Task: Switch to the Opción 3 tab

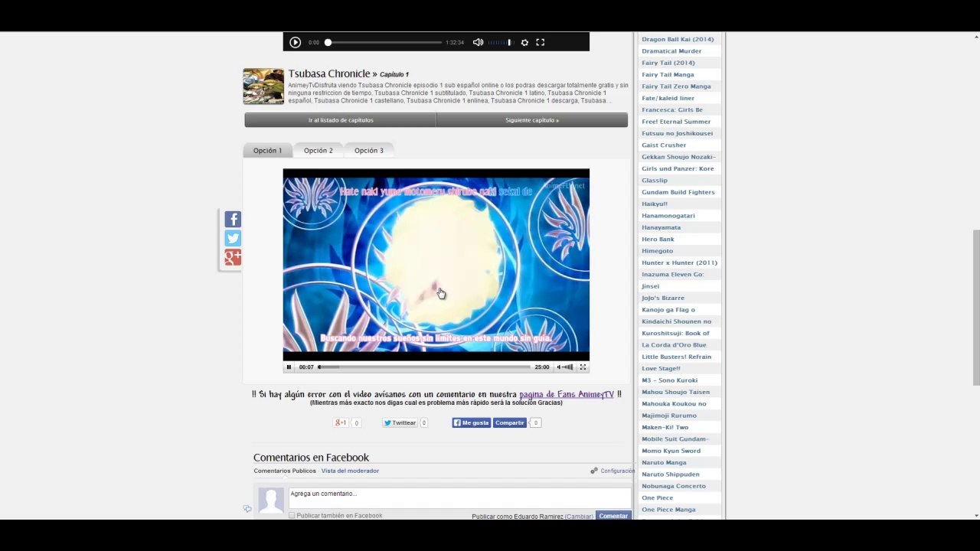Action: [368, 150]
